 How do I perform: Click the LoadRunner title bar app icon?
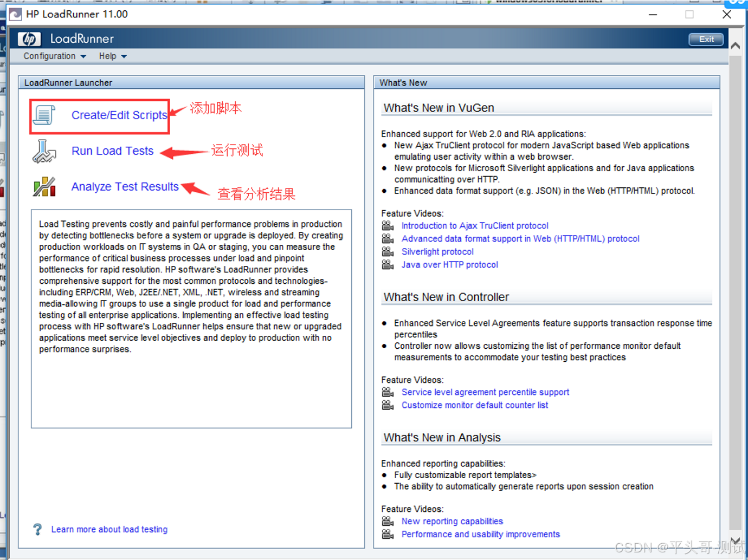(15, 14)
